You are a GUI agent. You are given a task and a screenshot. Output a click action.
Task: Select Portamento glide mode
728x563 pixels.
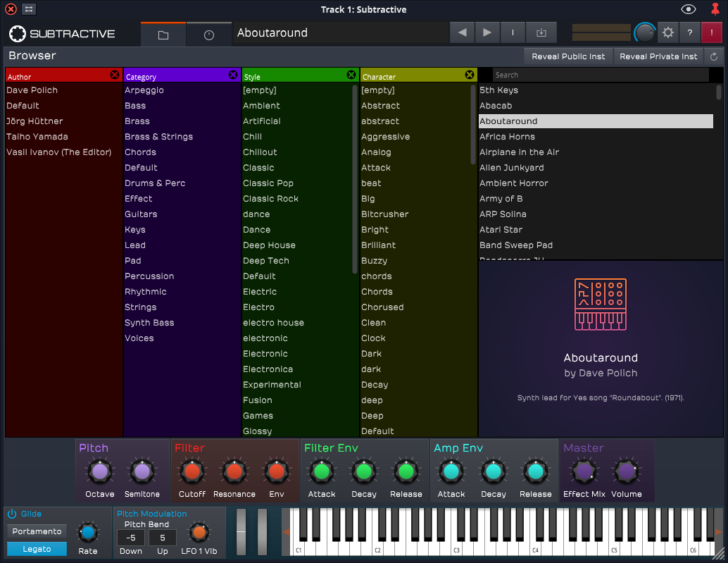pos(37,531)
